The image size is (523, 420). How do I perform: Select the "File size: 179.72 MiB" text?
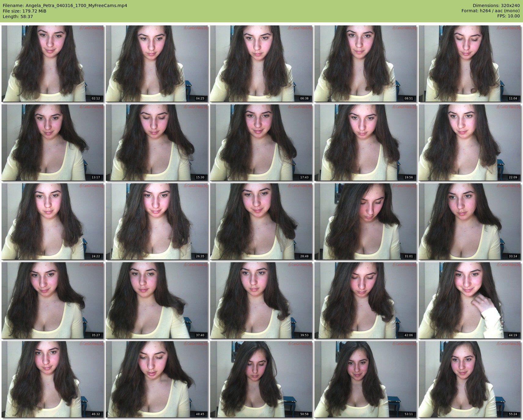(x=24, y=11)
